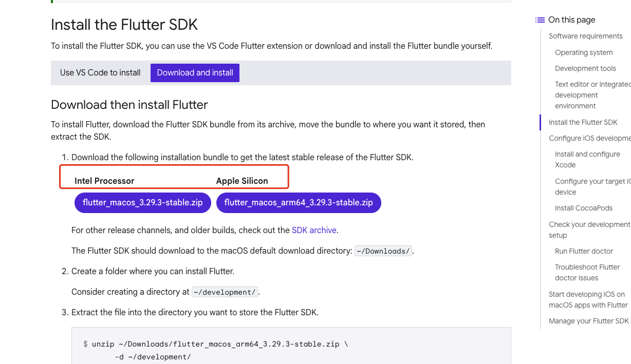Go to Operating system in page contents
This screenshot has width=631, height=364.
coord(584,52)
